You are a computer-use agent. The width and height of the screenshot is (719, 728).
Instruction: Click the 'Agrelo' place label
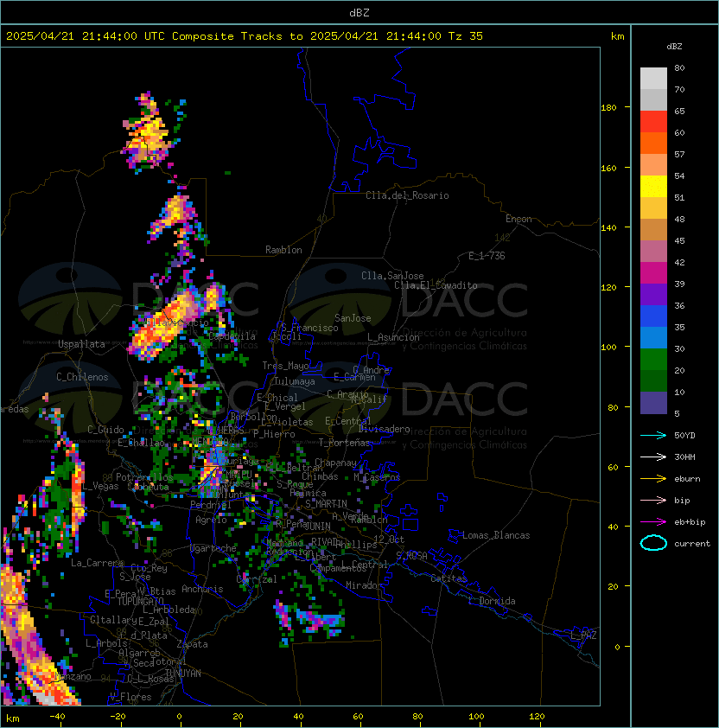tap(211, 520)
